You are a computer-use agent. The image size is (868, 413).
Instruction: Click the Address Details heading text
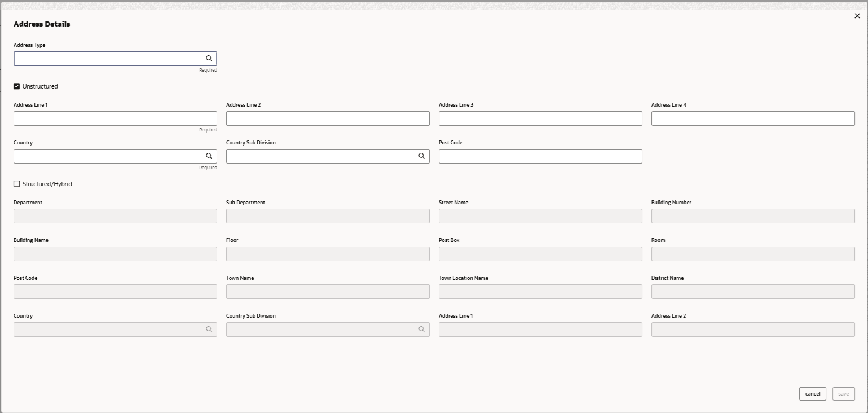pyautogui.click(x=42, y=24)
